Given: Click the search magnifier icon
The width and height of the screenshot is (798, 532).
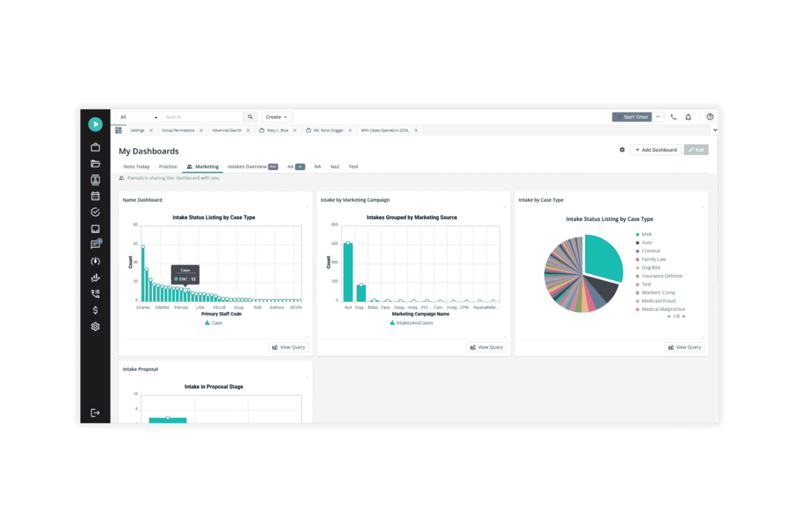Looking at the screenshot, I should (x=250, y=117).
